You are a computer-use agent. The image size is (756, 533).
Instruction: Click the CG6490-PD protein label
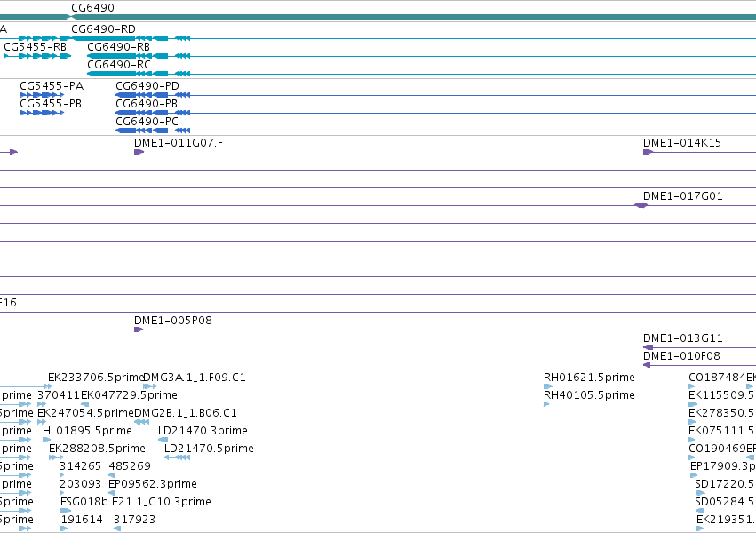pyautogui.click(x=147, y=86)
